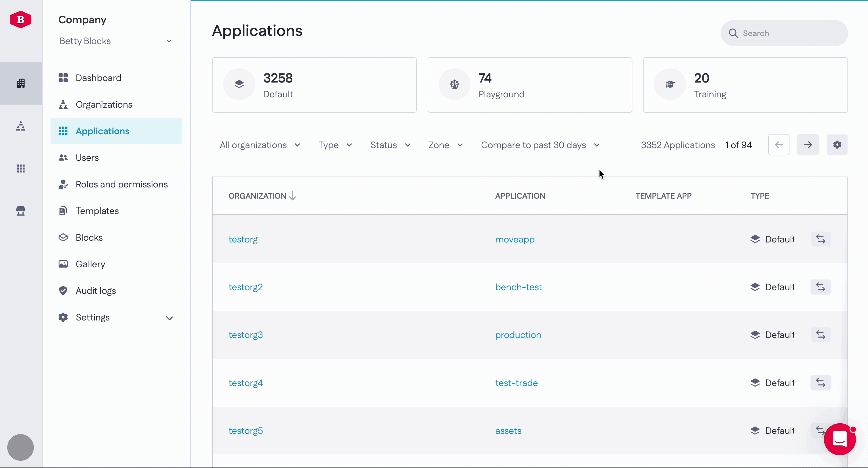868x468 pixels.
Task: Click the 3352 Applications count
Action: pos(678,145)
